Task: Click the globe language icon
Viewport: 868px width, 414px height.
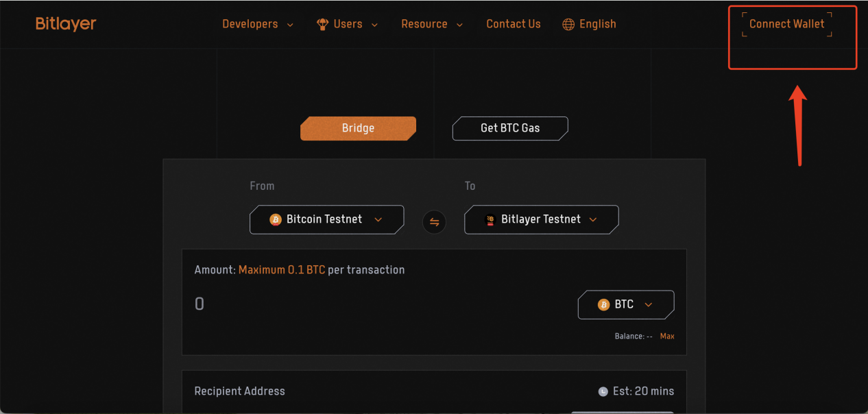Action: pyautogui.click(x=568, y=25)
